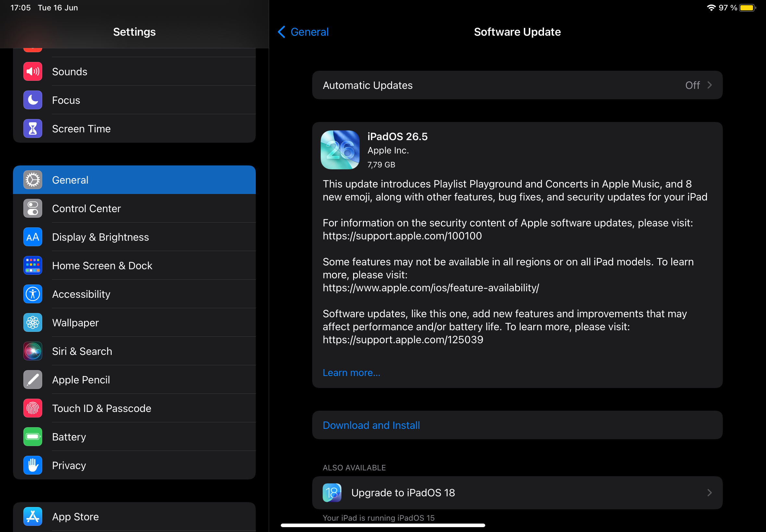Open Wallpaper settings
The width and height of the screenshot is (766, 532).
click(134, 323)
